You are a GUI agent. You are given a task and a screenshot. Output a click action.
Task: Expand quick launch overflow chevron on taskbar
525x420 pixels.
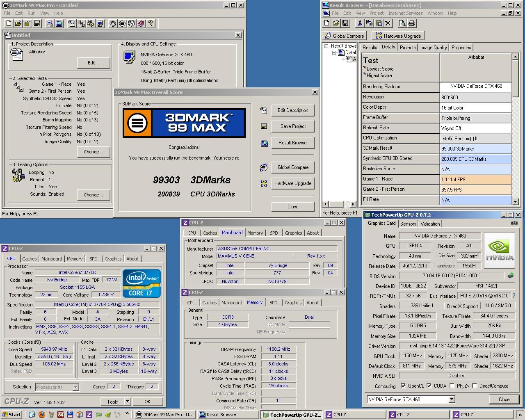tap(127, 414)
